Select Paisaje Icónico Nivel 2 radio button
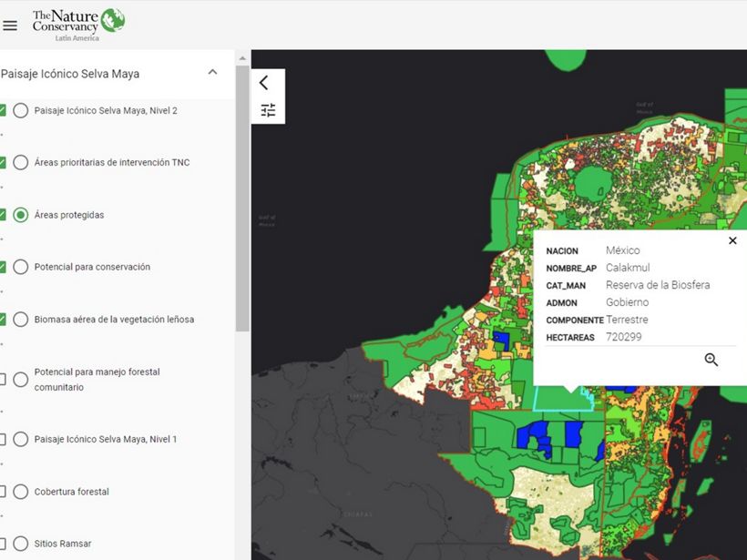747x560 pixels. 20,111
